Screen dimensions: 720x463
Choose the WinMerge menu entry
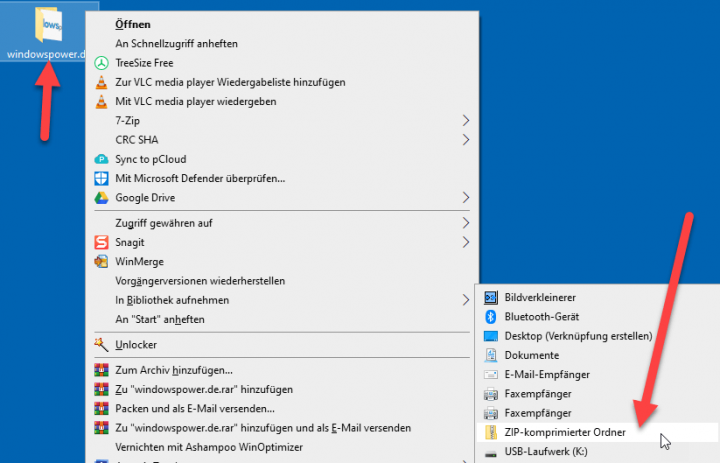282,262
